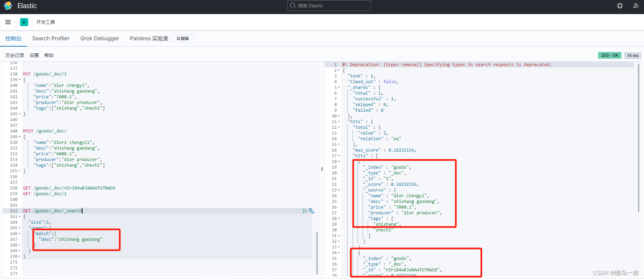Collapse the query block at line 165

click(20, 228)
